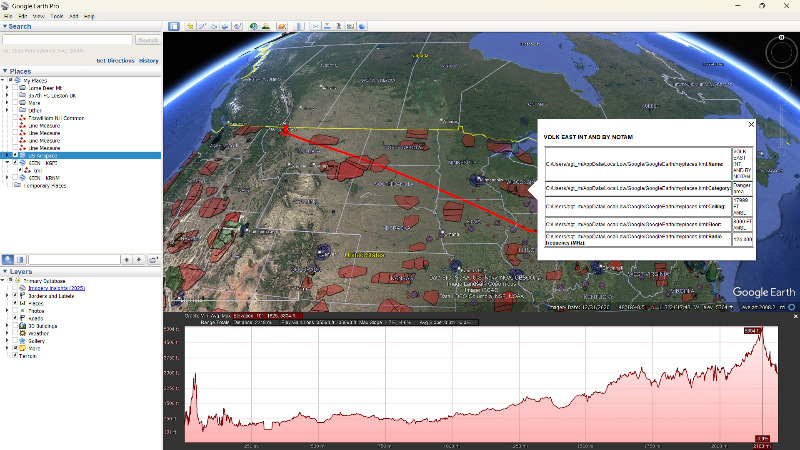
Task: Toggle the Terrain layer checkbox
Action: point(14,355)
